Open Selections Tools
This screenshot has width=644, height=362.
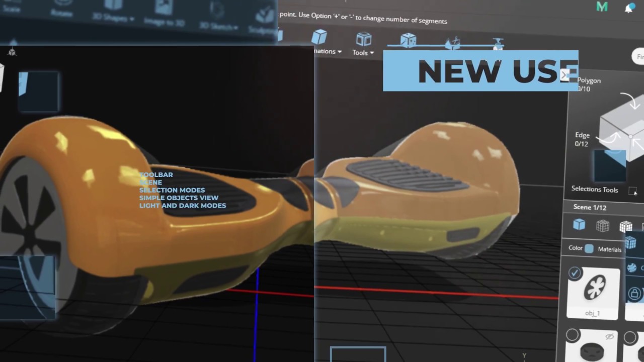point(595,190)
